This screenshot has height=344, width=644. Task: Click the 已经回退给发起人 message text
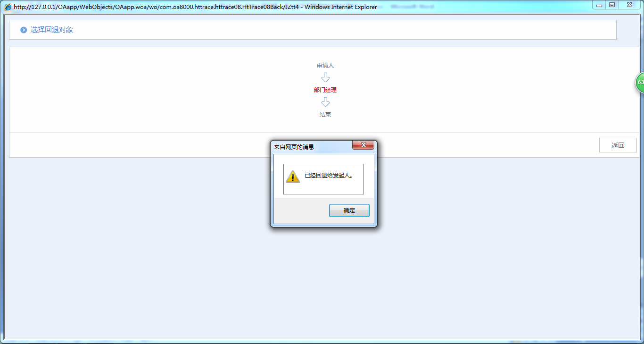(329, 176)
